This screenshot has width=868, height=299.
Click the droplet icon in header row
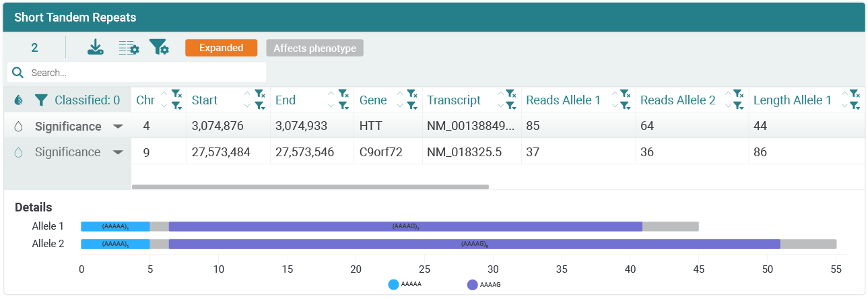pyautogui.click(x=18, y=100)
